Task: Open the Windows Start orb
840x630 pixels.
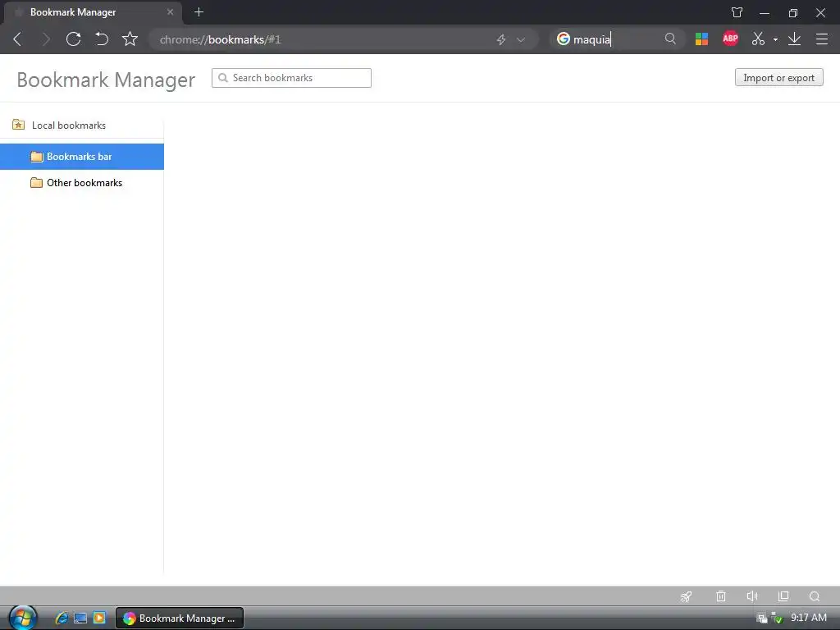Action: [x=22, y=619]
